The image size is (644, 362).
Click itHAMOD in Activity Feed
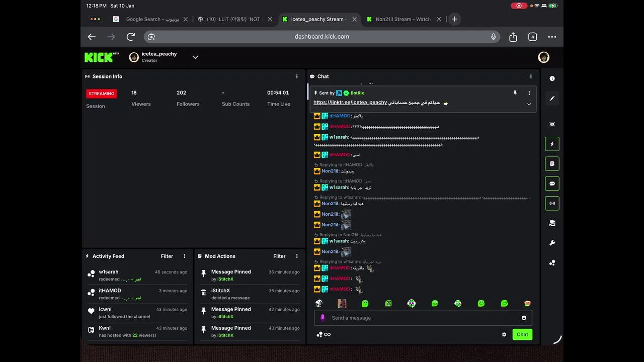click(110, 291)
